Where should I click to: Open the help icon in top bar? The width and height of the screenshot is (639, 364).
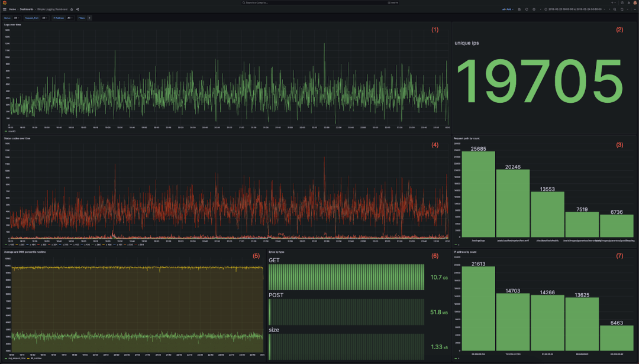[x=622, y=2]
